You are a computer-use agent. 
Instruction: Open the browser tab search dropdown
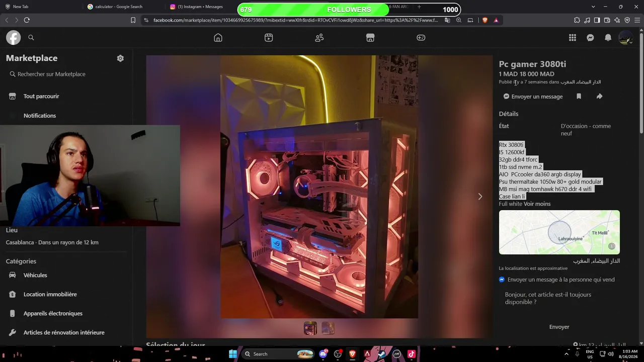coord(593,7)
